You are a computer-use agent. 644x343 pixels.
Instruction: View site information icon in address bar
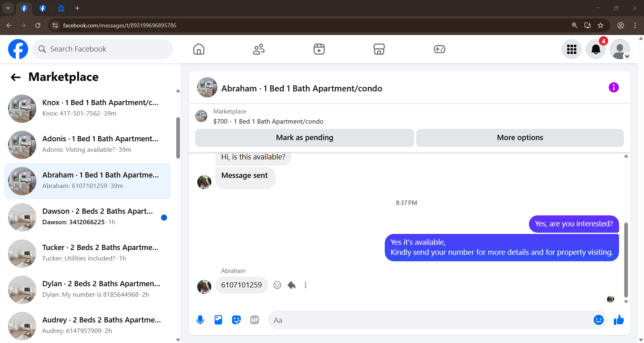[55, 25]
